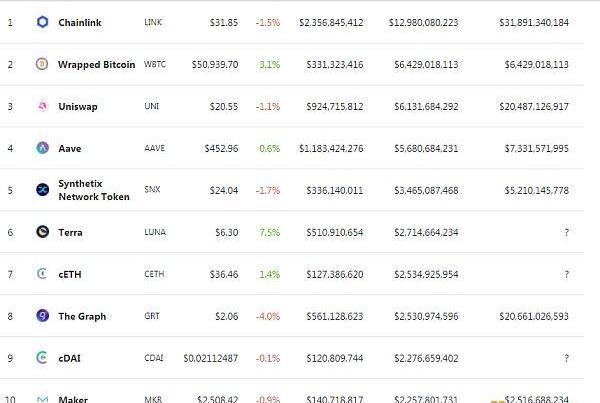Click the Maker coin name link
The image size is (600, 403).
click(x=73, y=399)
